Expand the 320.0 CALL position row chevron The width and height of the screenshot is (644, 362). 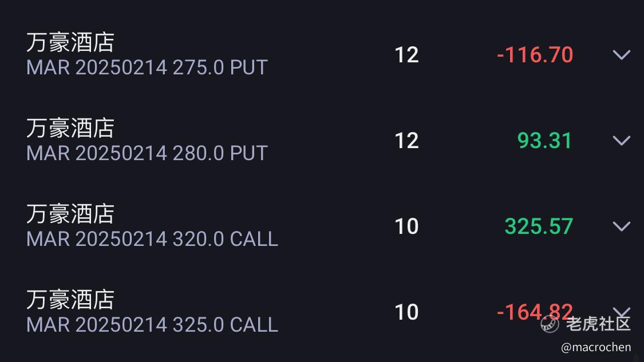(x=622, y=226)
